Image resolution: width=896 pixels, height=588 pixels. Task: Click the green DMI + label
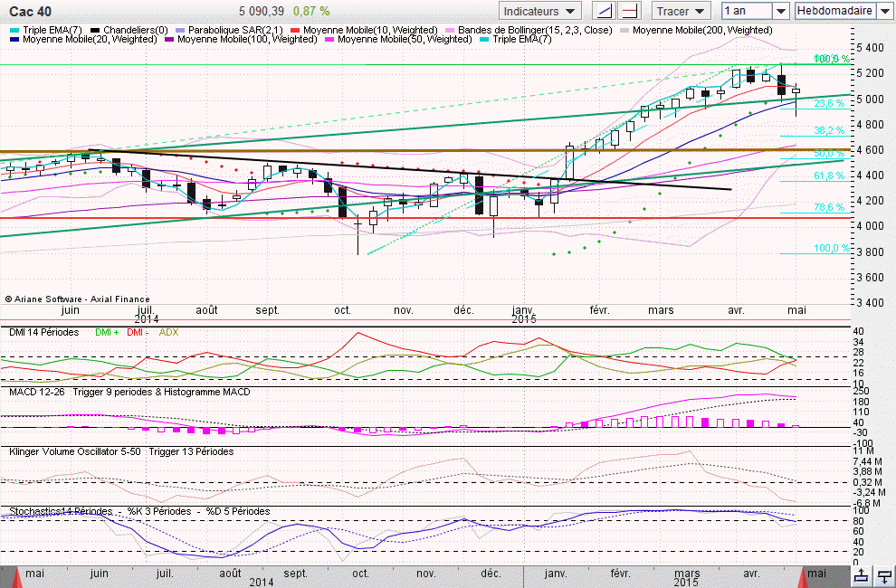(x=107, y=333)
